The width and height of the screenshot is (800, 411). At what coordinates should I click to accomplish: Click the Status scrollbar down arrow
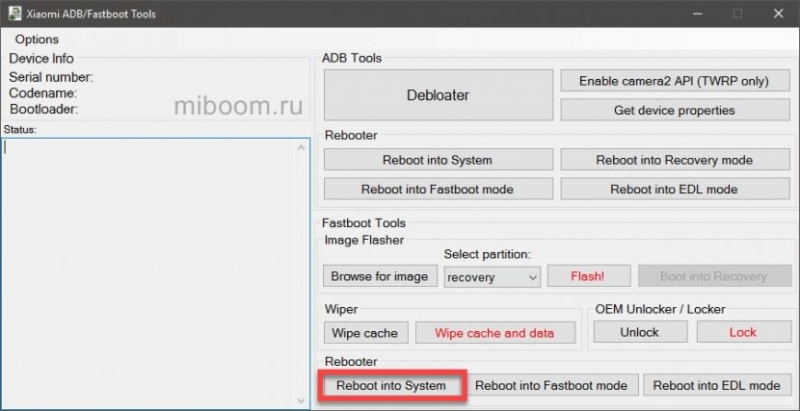tap(301, 400)
